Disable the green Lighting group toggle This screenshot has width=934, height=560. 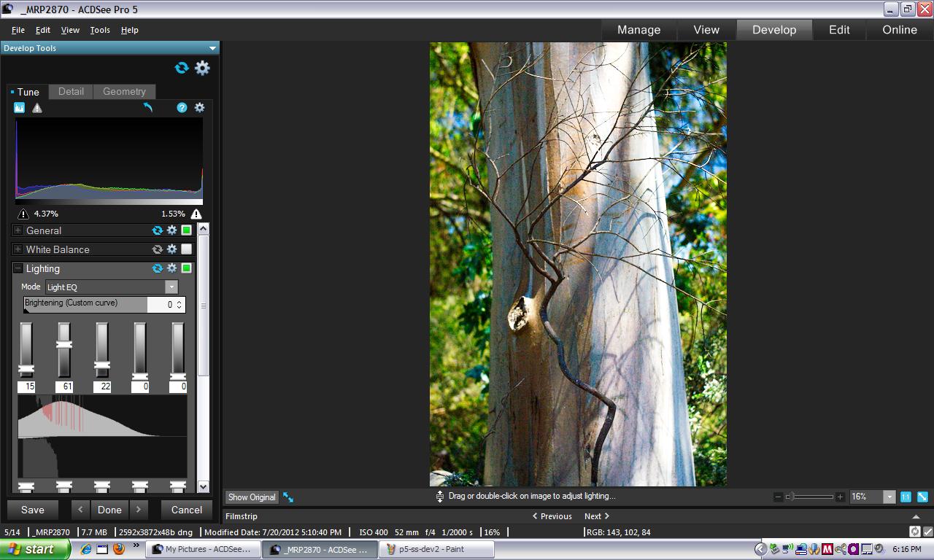[187, 268]
